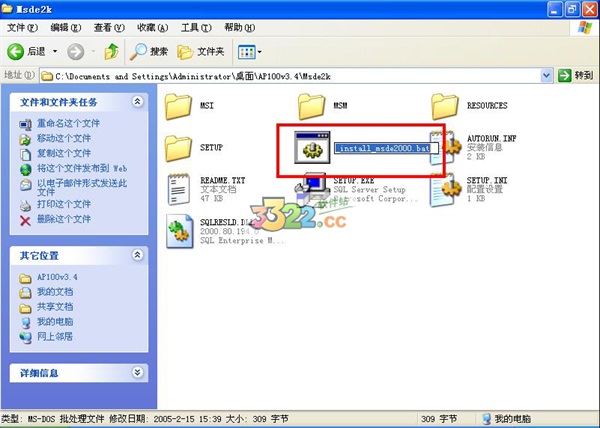The image size is (600, 428).
Task: Click the SETUP.INI file name
Action: point(487,180)
